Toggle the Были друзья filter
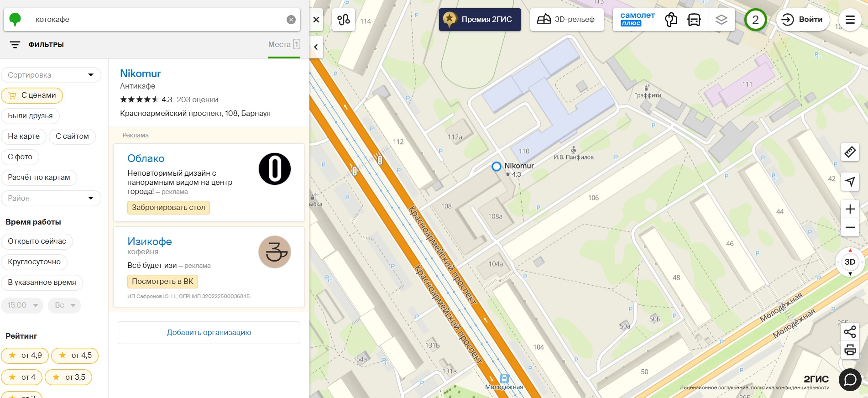The width and height of the screenshot is (868, 398). [30, 116]
